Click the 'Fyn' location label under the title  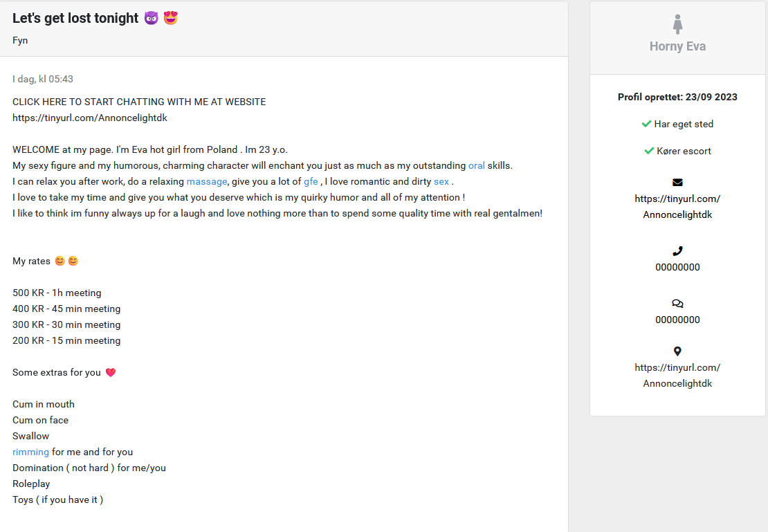[x=20, y=40]
